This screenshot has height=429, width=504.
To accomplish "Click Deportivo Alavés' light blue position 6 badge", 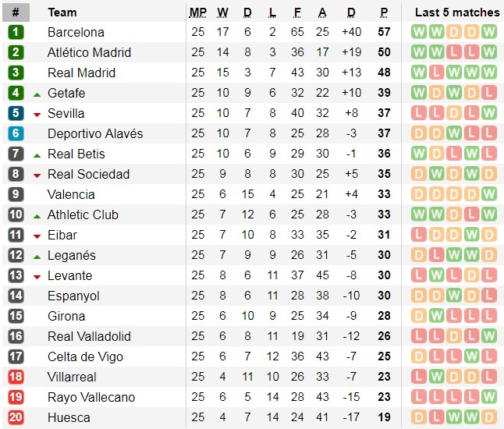I will point(16,133).
